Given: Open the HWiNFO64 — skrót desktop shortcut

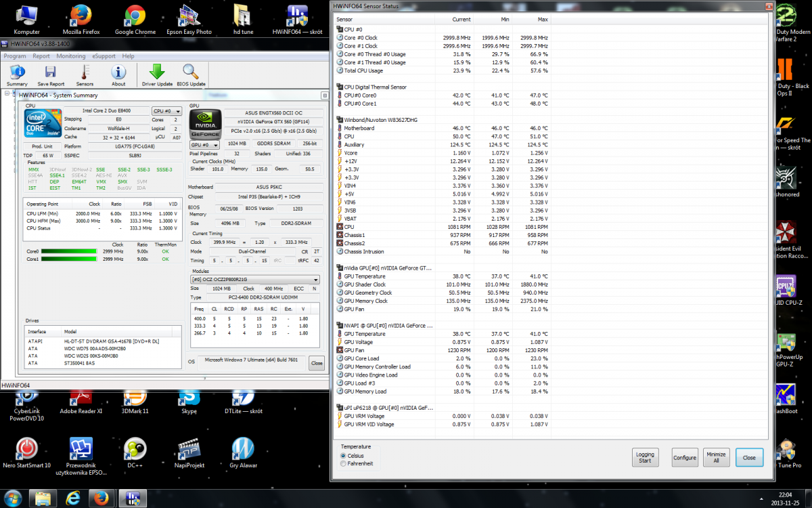Looking at the screenshot, I should pyautogui.click(x=298, y=20).
